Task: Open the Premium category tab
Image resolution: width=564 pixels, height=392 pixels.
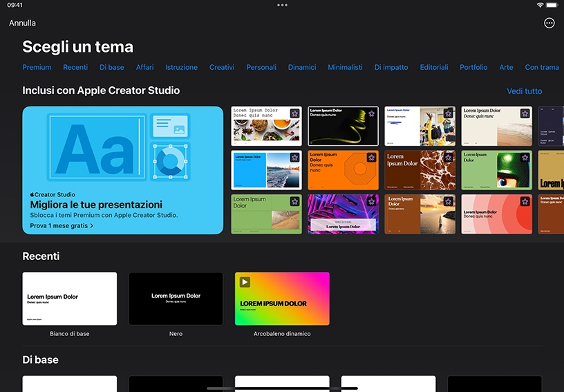Action: tap(37, 67)
